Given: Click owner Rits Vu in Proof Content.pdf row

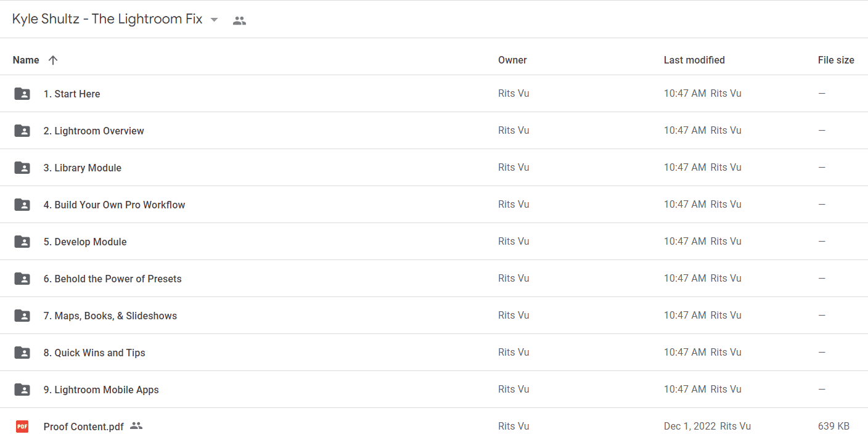Looking at the screenshot, I should coord(514,426).
